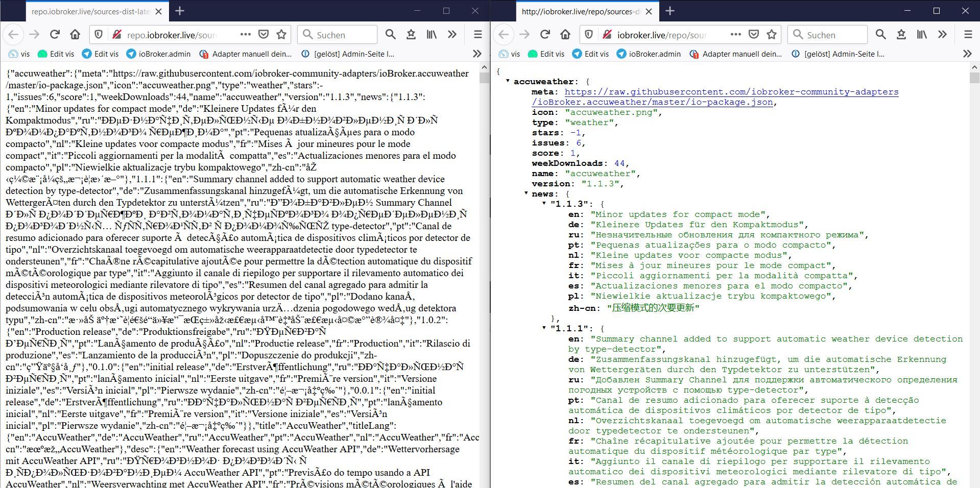Open 'vis' bookmark in left window
The width and height of the screenshot is (980, 488).
click(19, 54)
